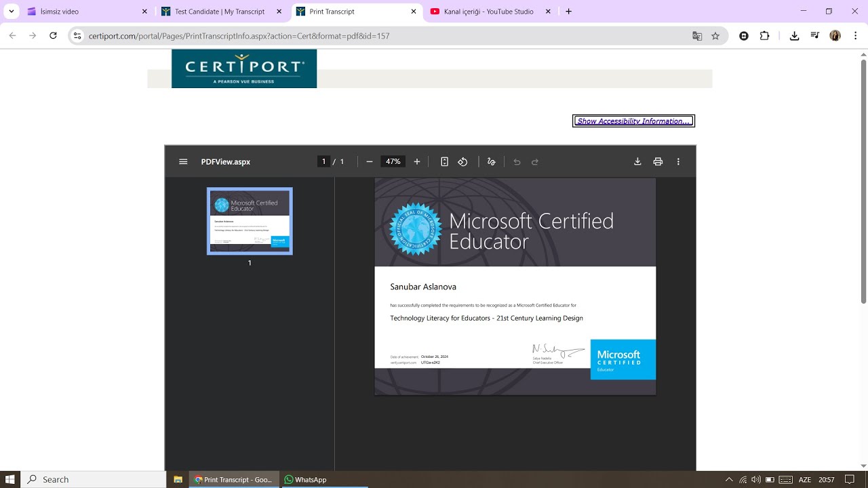The image size is (868, 488).
Task: Click the PDFView.aspx document title
Action: click(x=226, y=162)
